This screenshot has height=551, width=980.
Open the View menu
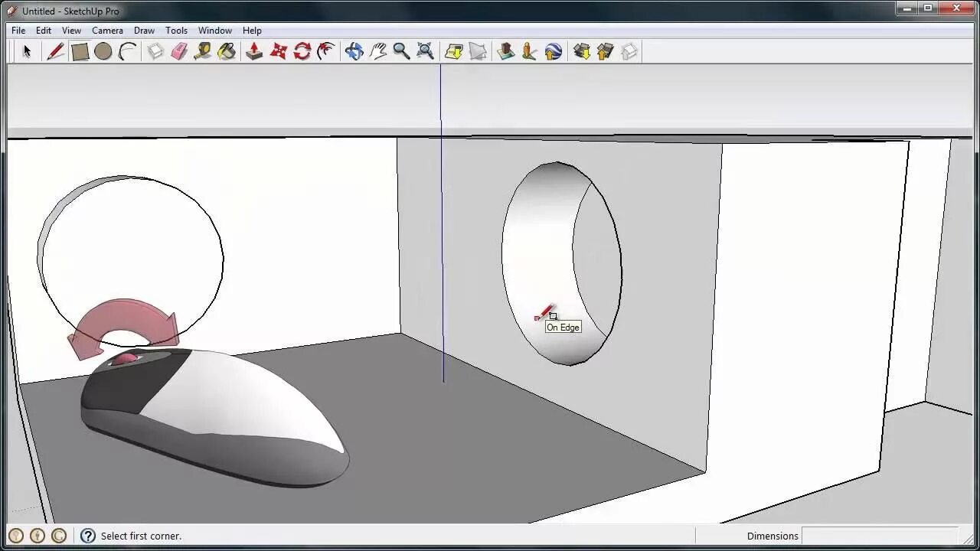pyautogui.click(x=71, y=31)
